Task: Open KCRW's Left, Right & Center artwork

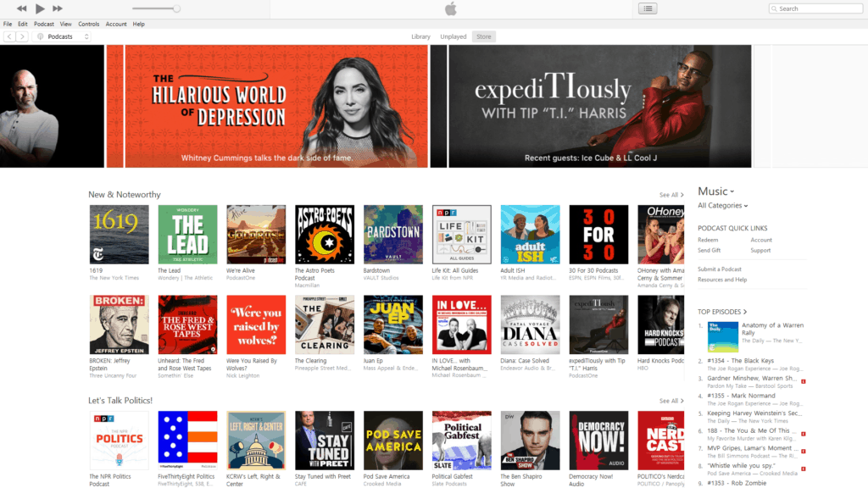Action: click(256, 441)
